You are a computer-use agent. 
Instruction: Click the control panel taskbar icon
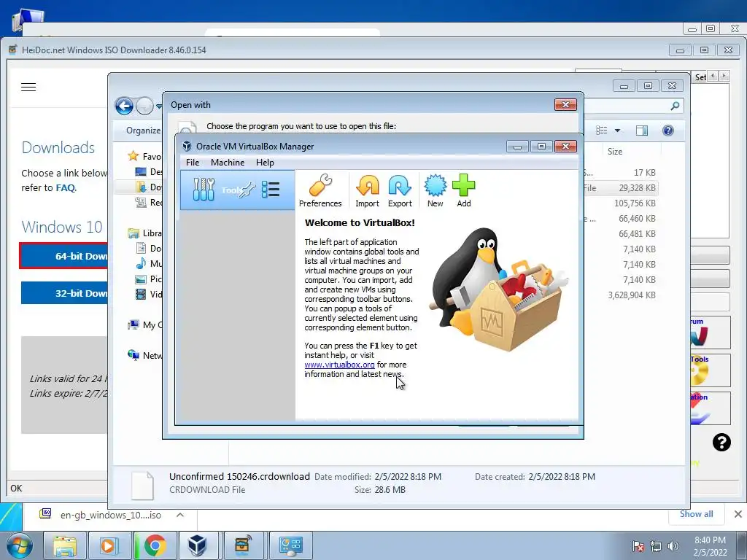pyautogui.click(x=290, y=545)
